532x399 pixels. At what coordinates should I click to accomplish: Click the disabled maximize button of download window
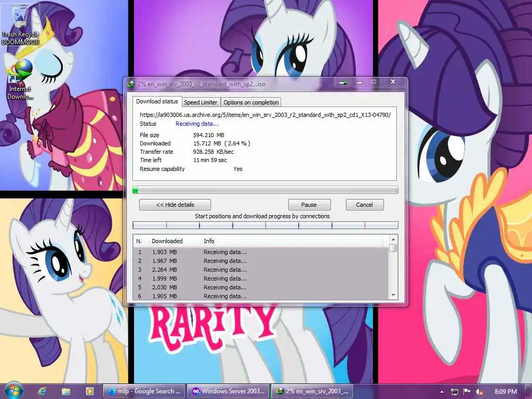(x=374, y=82)
